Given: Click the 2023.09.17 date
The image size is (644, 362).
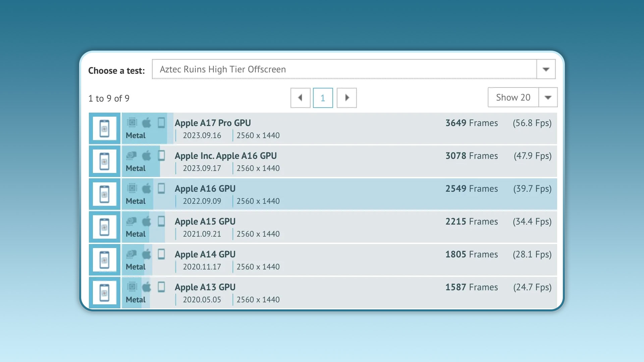Looking at the screenshot, I should pos(202,168).
